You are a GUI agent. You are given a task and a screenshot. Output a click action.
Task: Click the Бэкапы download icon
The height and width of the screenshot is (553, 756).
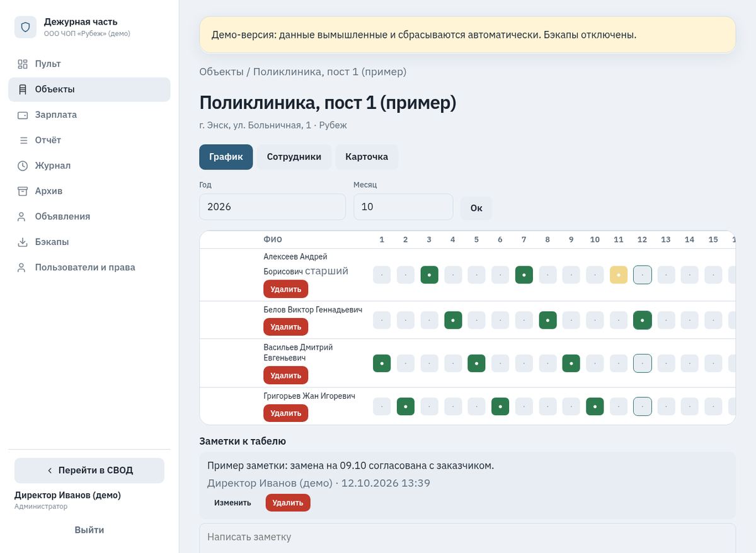(x=23, y=242)
